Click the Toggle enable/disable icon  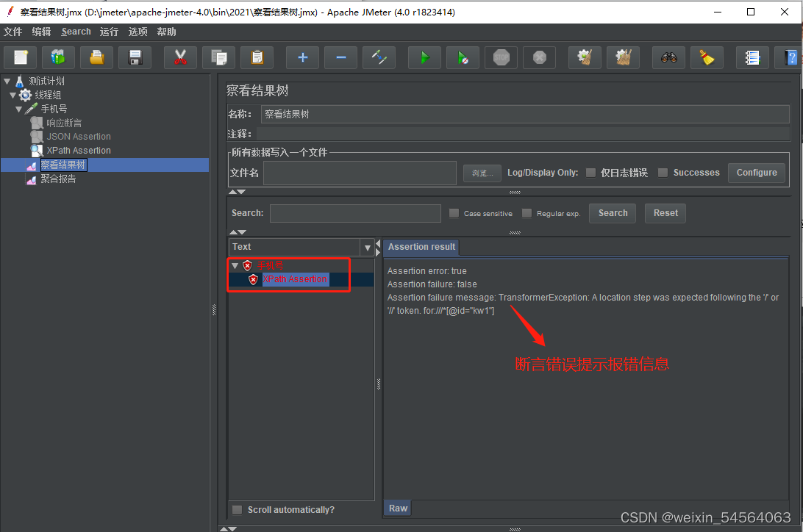tap(379, 57)
